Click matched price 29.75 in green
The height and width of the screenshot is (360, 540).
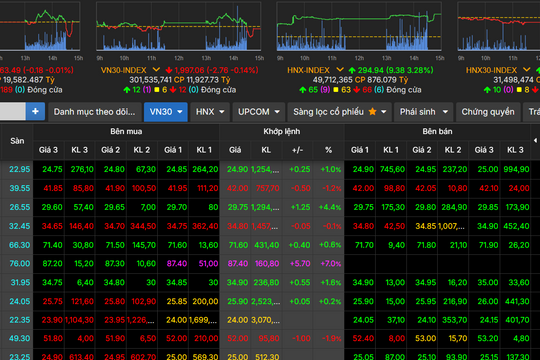point(238,207)
